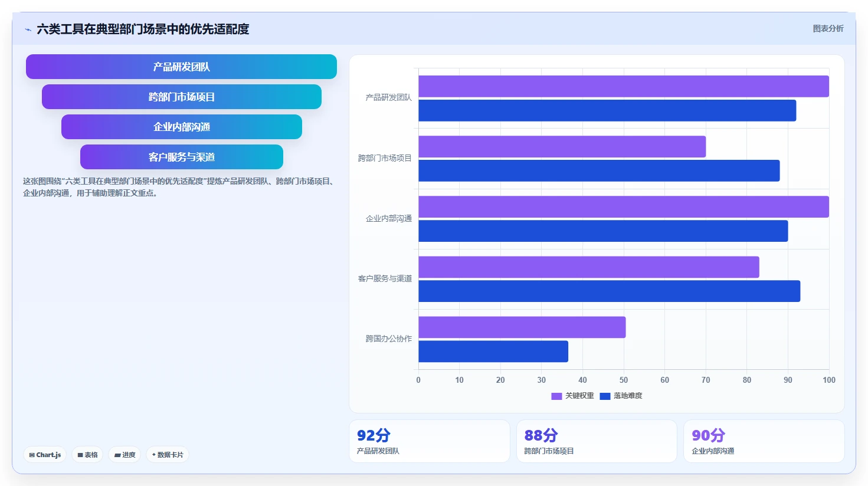868x486 pixels.
Task: Select the 跨部门市场项目 funnel bar
Action: [182, 97]
